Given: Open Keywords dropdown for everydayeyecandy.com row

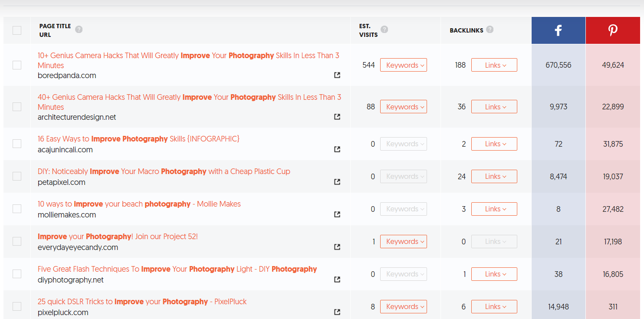Looking at the screenshot, I should tap(403, 241).
